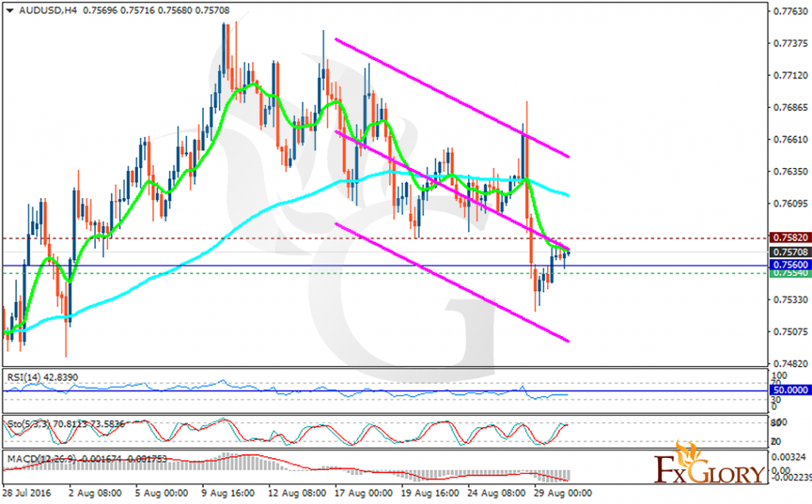Screen dimensions: 812x504
Task: Click the 0.76865 price axis label
Action: point(791,108)
